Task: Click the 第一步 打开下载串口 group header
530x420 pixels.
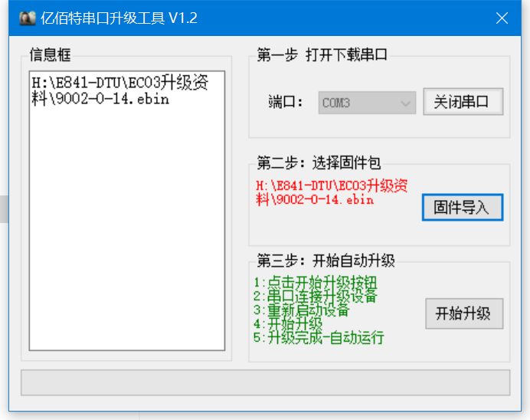Action: click(322, 54)
